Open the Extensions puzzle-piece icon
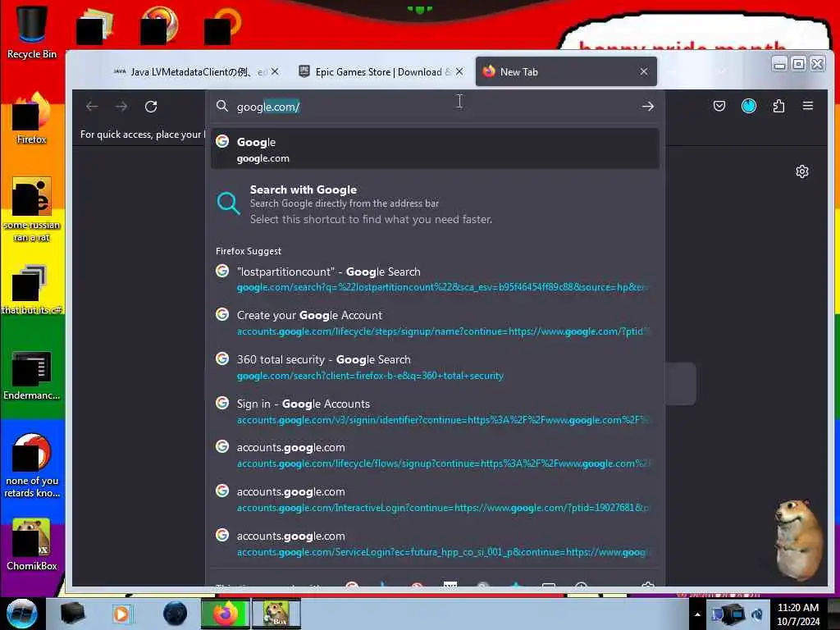 coord(779,106)
